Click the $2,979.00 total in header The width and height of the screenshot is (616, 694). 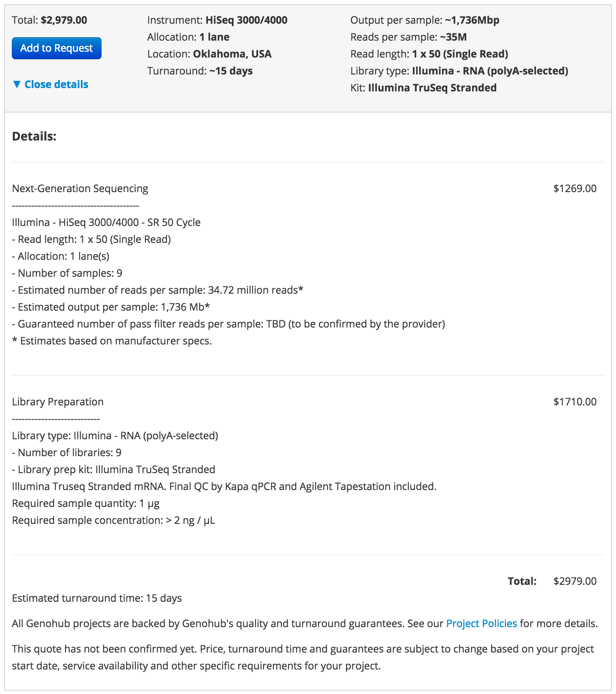coord(64,20)
